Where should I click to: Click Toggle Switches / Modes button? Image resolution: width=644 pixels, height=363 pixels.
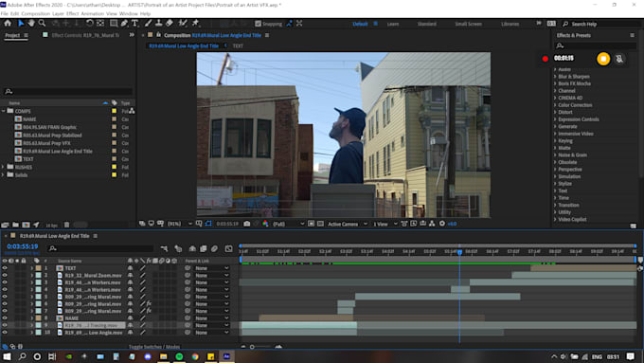click(154, 347)
